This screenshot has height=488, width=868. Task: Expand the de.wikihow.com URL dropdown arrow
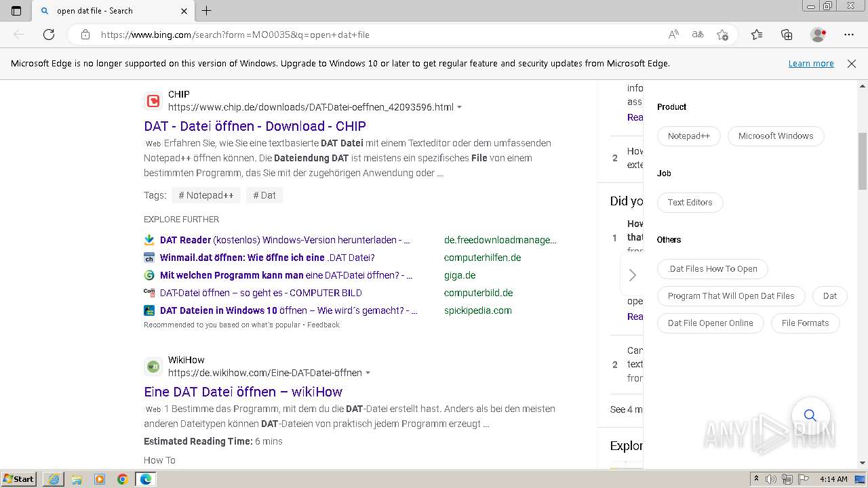pos(368,373)
